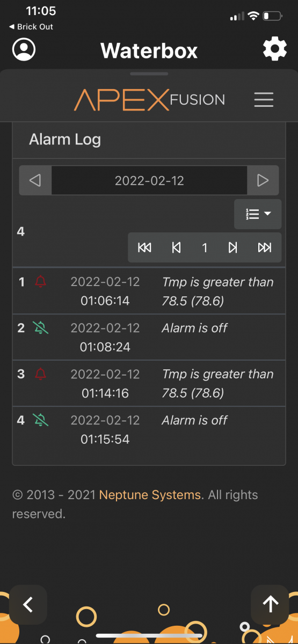This screenshot has width=298, height=644.
Task: Click red alarm bell of entry 3
Action: point(40,374)
